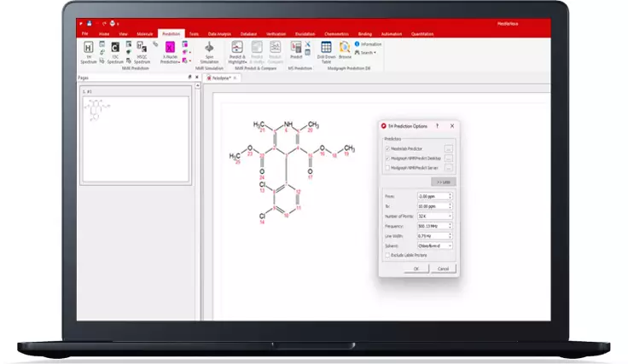Click the 1H Spectrum prediction icon

[x=89, y=49]
